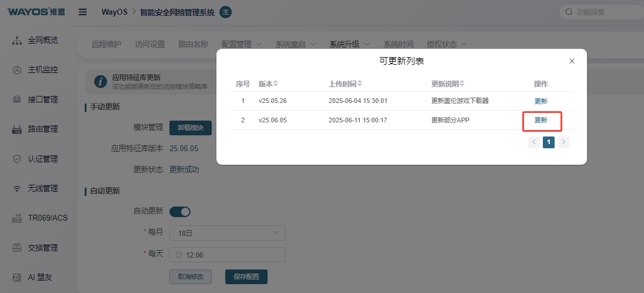The height and width of the screenshot is (293, 644).
Task: Toggle the 自动更新 switch
Action: pos(180,212)
